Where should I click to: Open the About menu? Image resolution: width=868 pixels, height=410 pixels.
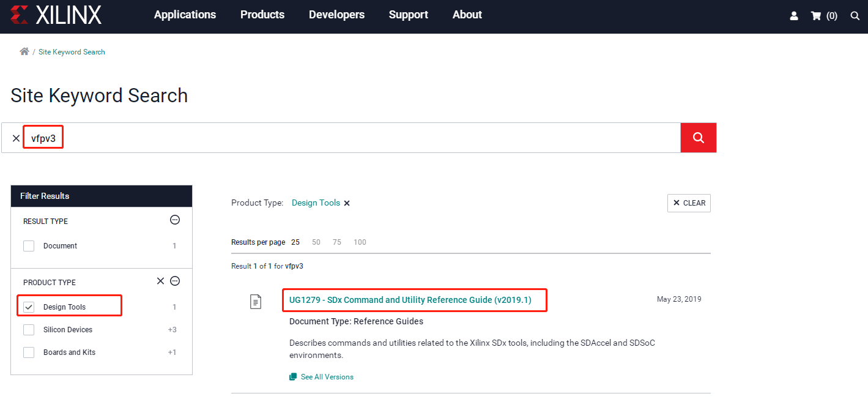pos(467,15)
